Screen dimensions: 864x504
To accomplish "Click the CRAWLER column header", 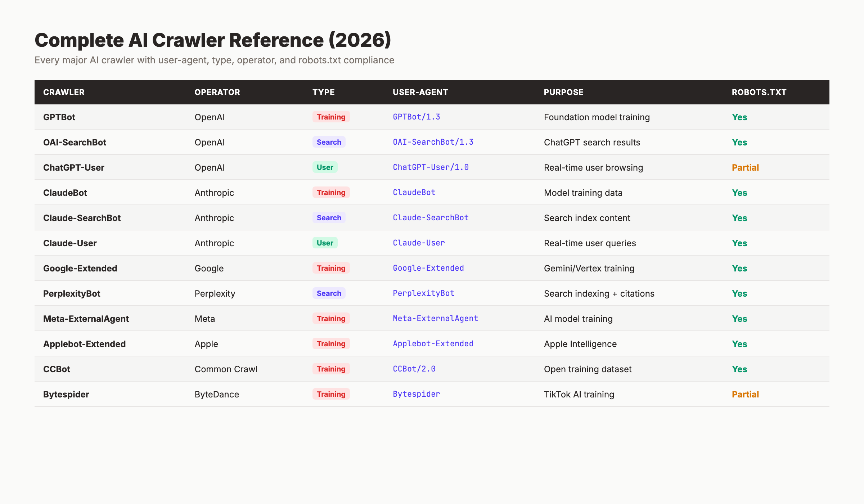I will (64, 92).
